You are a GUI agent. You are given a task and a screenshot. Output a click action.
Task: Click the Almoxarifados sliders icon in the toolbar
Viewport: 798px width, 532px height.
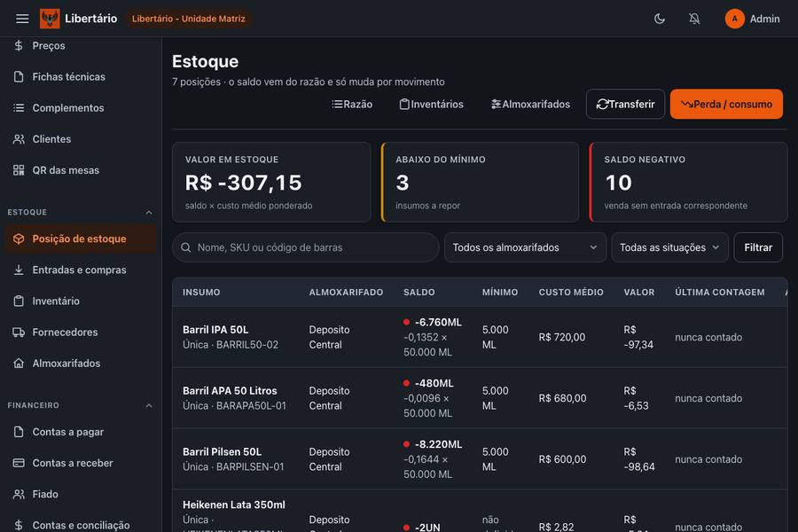tap(497, 104)
